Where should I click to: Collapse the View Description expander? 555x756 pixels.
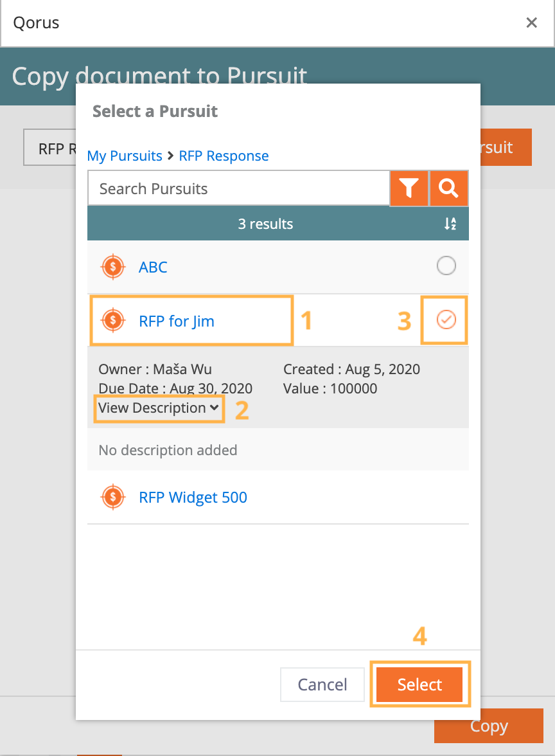tap(159, 408)
